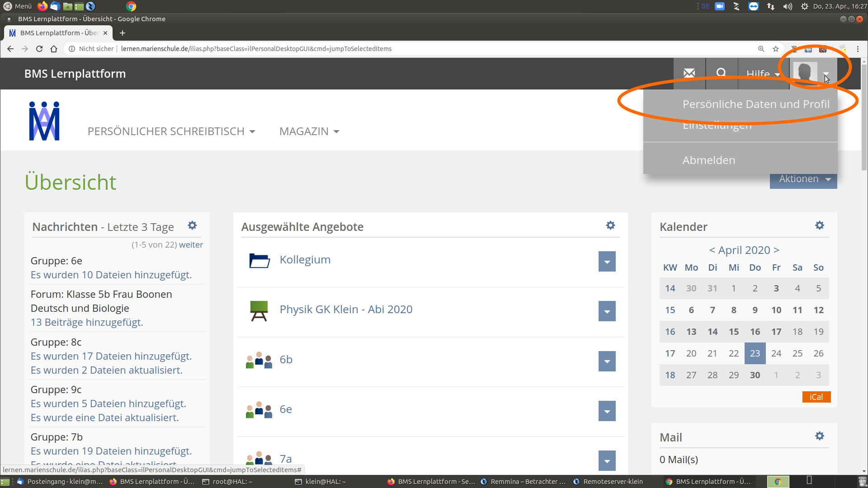Expand the Kollegium actions dropdown arrow
The image size is (868, 488).
click(x=607, y=262)
